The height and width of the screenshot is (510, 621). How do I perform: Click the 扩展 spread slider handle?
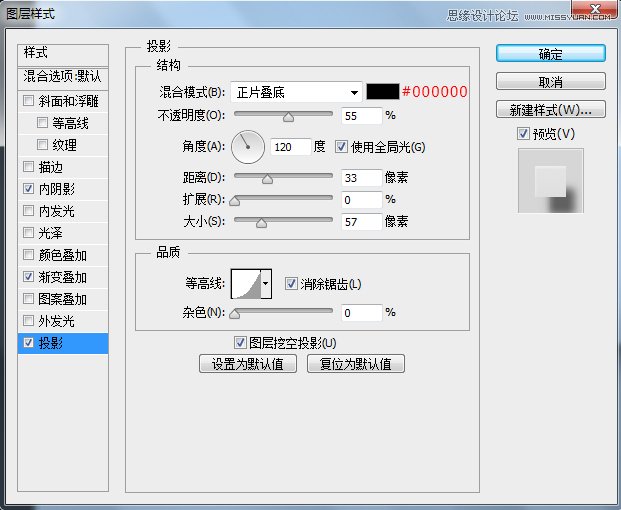(x=234, y=201)
